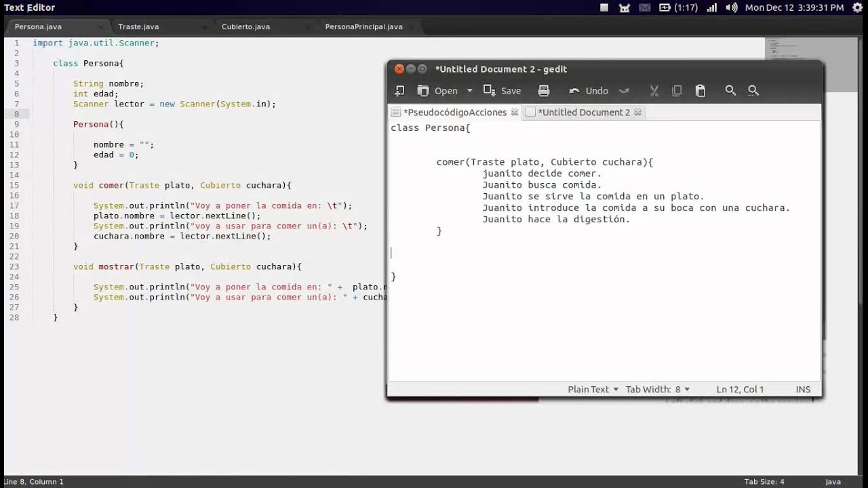Click the 'class Persona{' line in Persona.java
868x488 pixels.
[x=88, y=63]
